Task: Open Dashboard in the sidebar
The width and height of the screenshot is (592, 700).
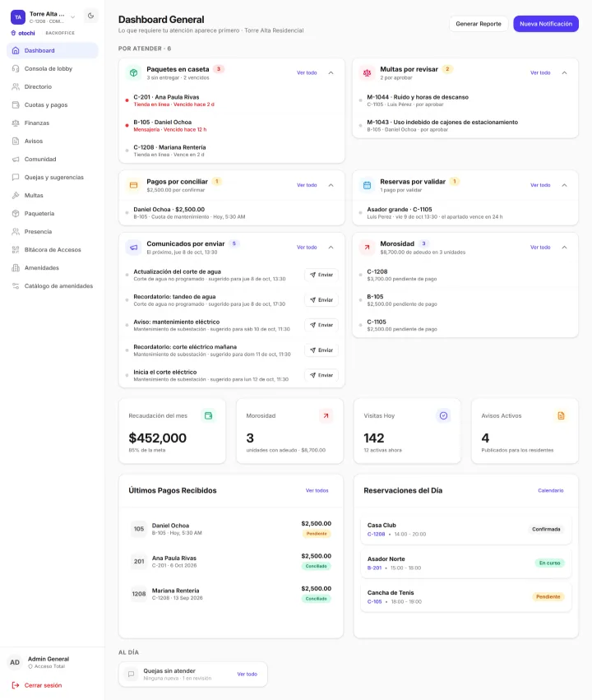Action: coord(53,50)
